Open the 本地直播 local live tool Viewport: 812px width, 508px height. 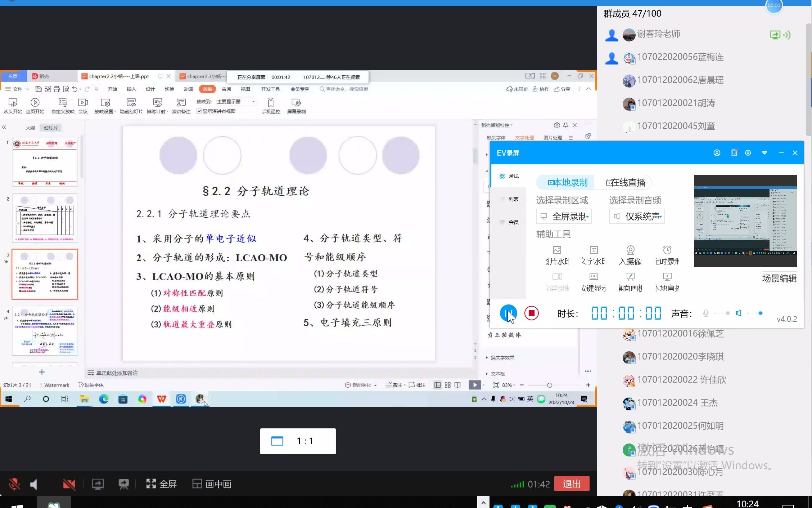click(667, 282)
